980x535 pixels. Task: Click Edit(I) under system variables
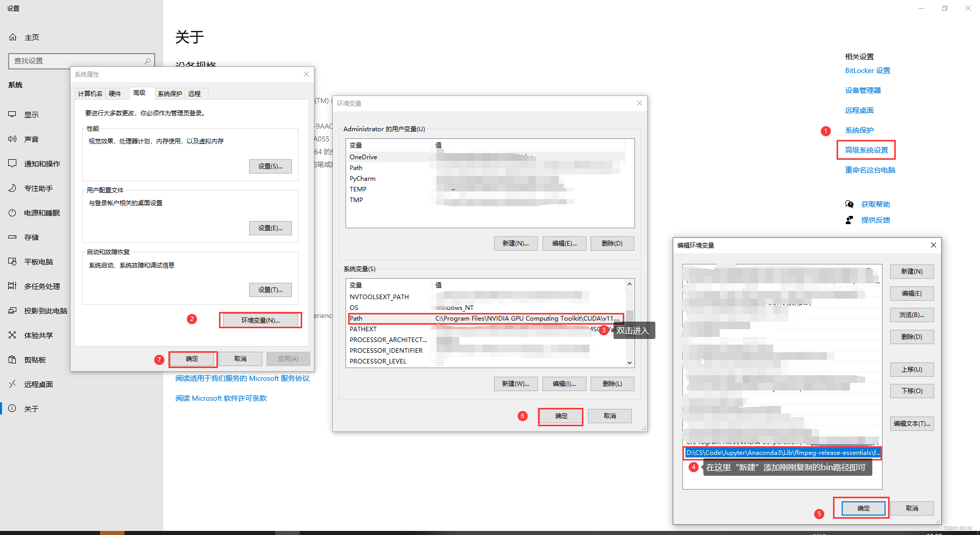[x=565, y=384]
